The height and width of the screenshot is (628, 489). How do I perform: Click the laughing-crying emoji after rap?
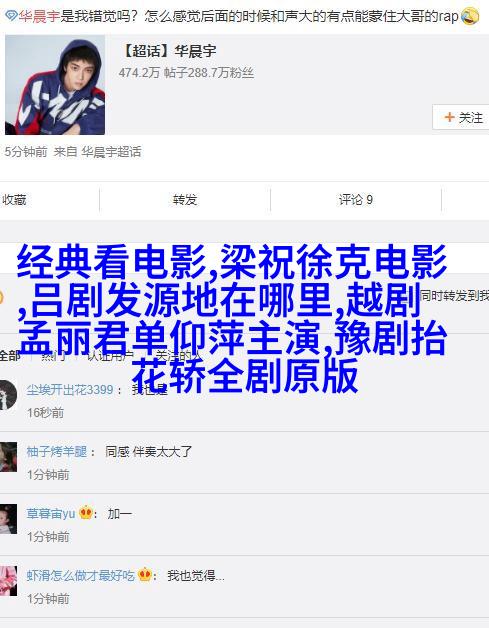[470, 16]
